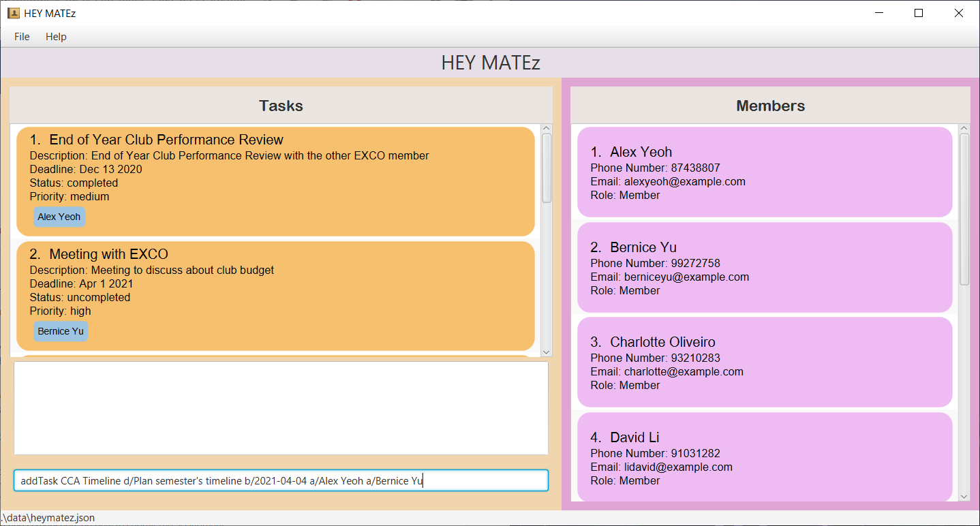Image resolution: width=980 pixels, height=526 pixels.
Task: Select the Meeting with EXCO task title
Action: [x=108, y=254]
